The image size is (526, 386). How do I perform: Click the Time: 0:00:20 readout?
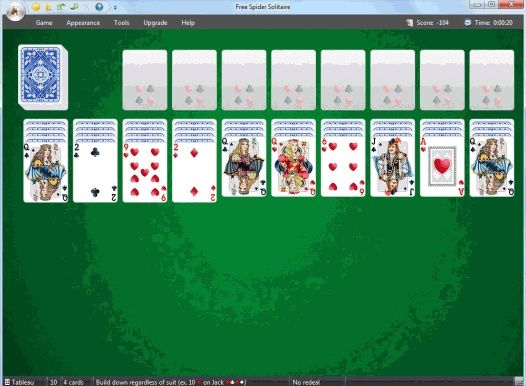(493, 23)
